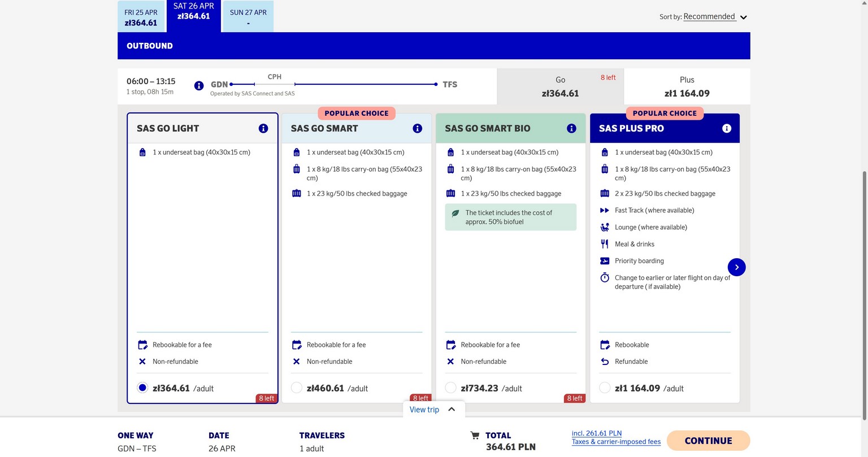The height and width of the screenshot is (457, 868).
Task: Click Meal & drinks fork-knife icon
Action: click(605, 244)
